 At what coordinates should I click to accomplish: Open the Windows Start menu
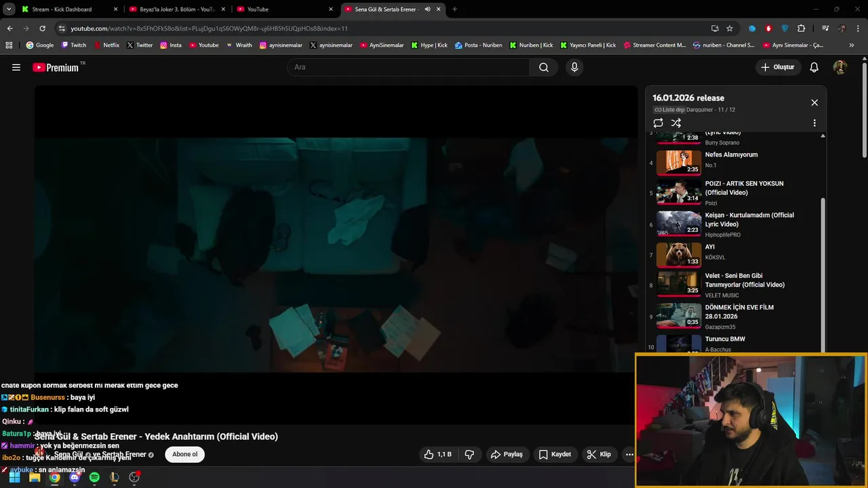pyautogui.click(x=14, y=477)
